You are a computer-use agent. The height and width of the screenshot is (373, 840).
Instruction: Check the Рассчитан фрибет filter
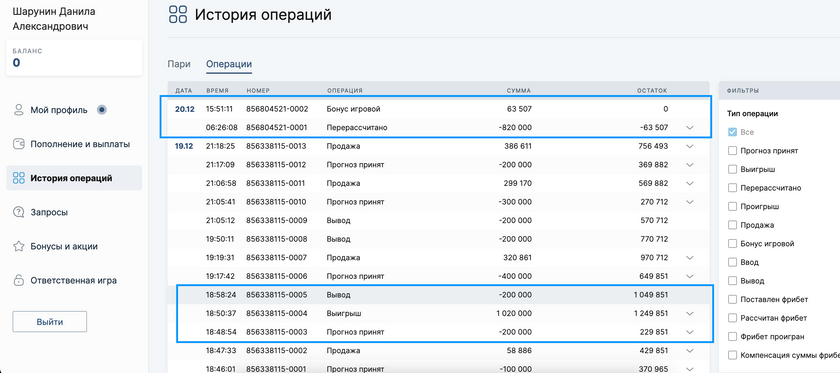pyautogui.click(x=732, y=318)
